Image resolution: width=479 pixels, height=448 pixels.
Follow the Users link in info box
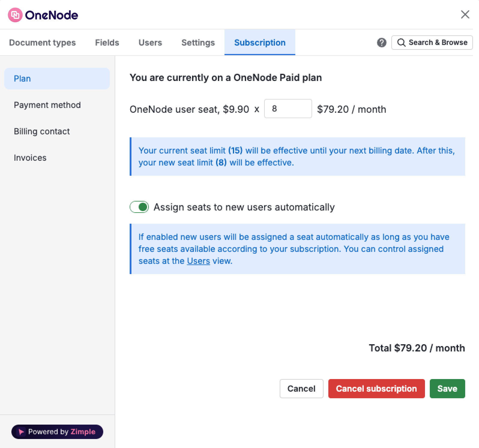point(198,261)
